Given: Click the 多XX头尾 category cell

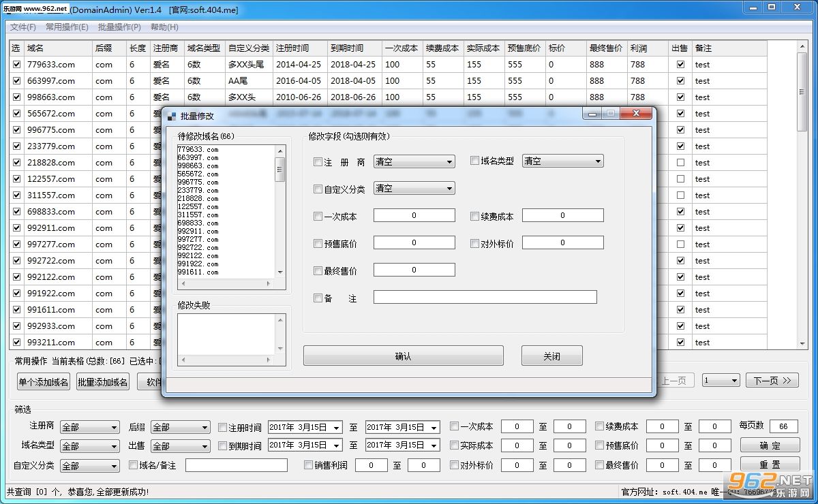Looking at the screenshot, I should pyautogui.click(x=249, y=65).
